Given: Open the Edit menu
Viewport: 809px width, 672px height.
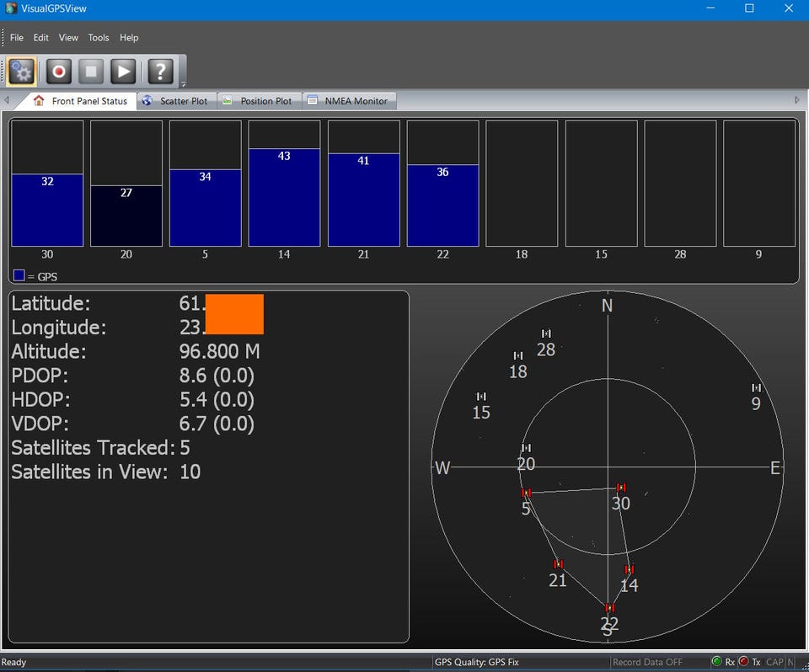Looking at the screenshot, I should click(x=40, y=38).
